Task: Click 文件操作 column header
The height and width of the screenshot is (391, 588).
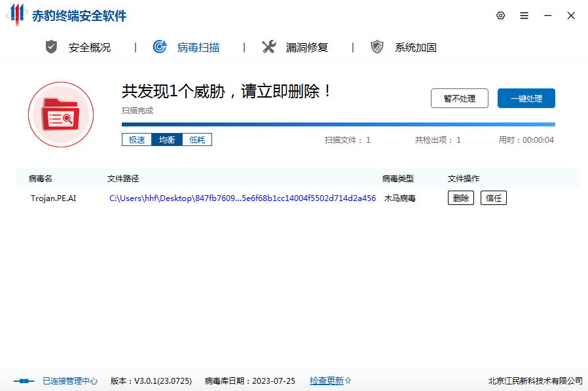Action: click(464, 179)
